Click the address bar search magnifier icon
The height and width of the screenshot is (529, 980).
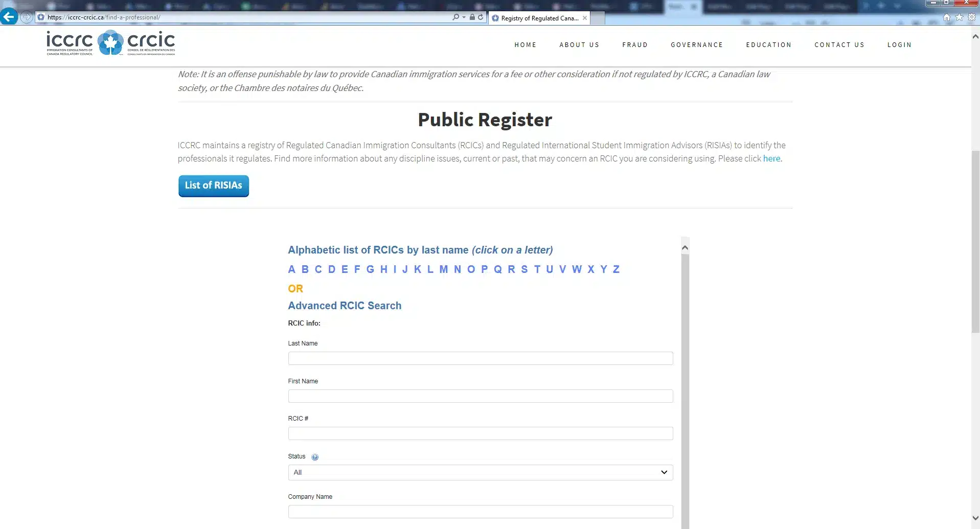(455, 17)
